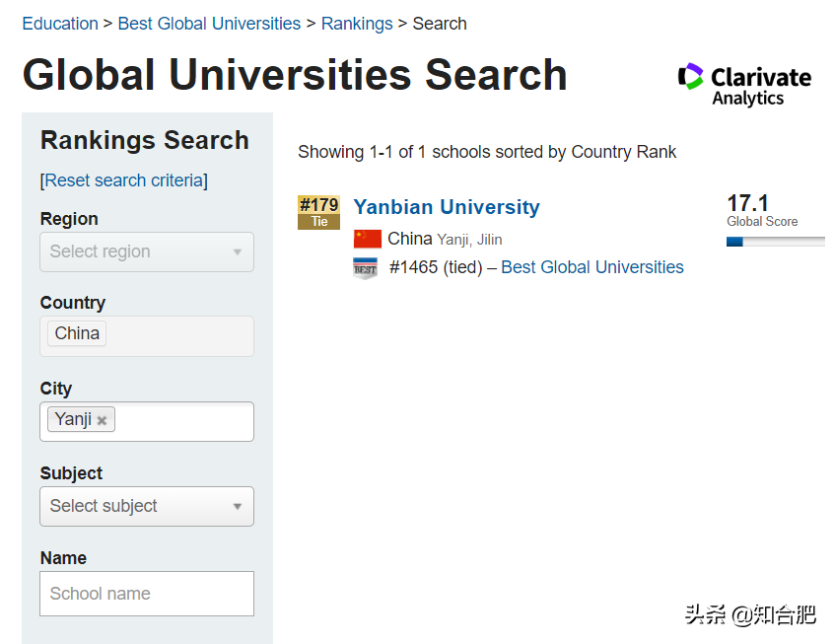835x644 pixels.
Task: Navigate to Rankings breadcrumb
Action: [357, 24]
